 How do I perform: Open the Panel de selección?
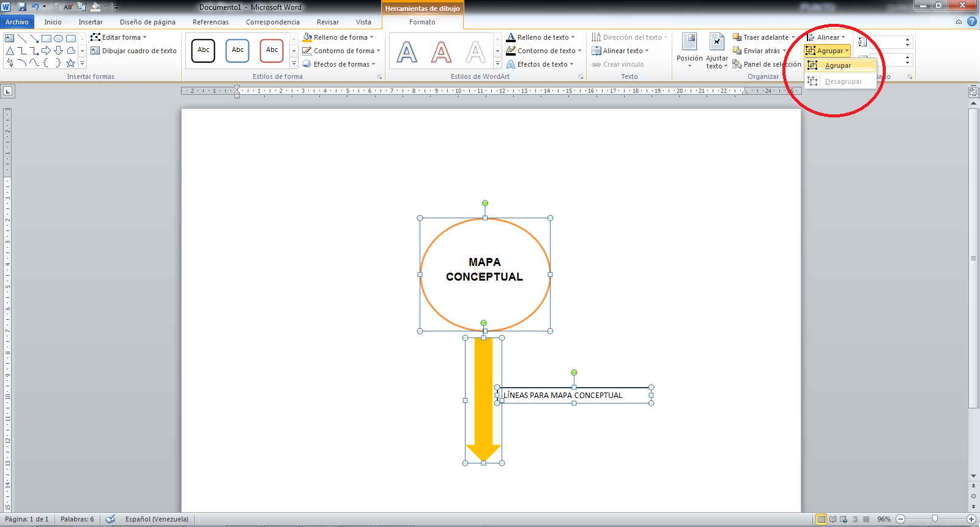coord(767,64)
